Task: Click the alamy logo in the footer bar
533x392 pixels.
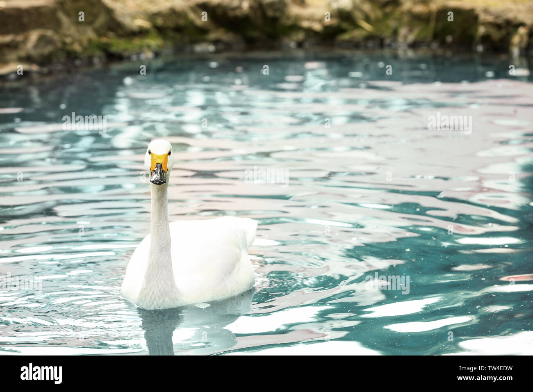Action: (41, 374)
